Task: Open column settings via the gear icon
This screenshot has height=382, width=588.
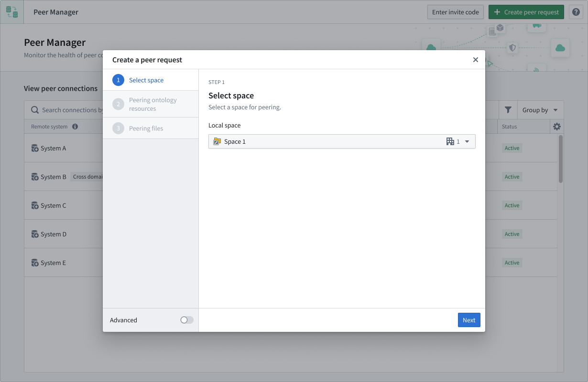Action: [x=556, y=126]
